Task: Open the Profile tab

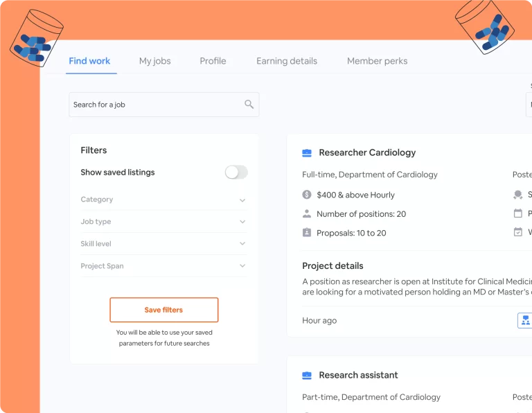Action: pos(213,61)
